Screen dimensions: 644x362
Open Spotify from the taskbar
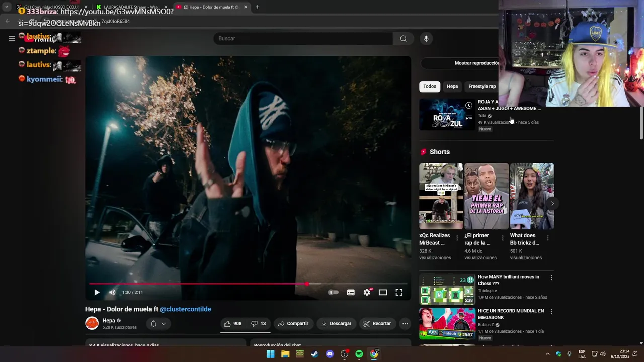[359, 354]
